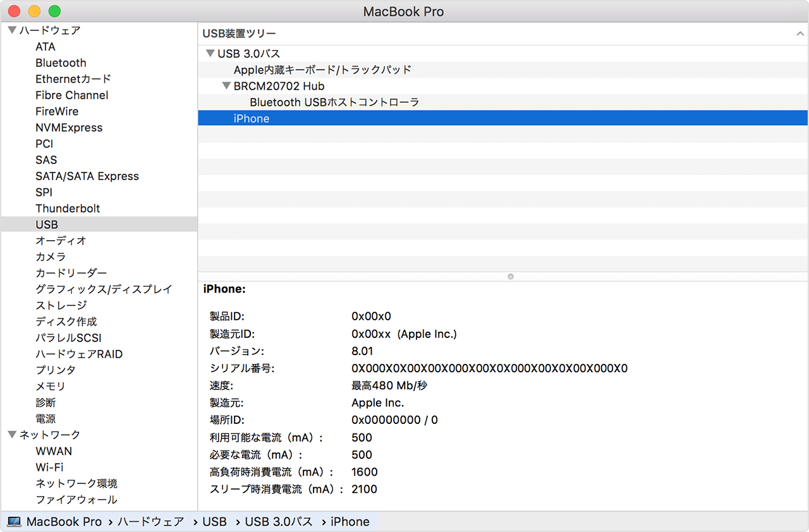Click the USB segment in bottom path bar
Viewport: 809px width, 532px height.
214,522
